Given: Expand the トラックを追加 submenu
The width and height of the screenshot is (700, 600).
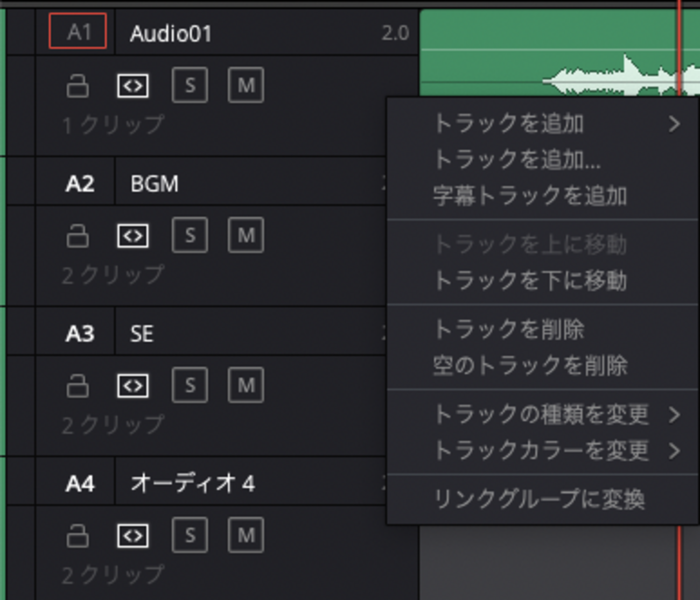Looking at the screenshot, I should (512, 124).
